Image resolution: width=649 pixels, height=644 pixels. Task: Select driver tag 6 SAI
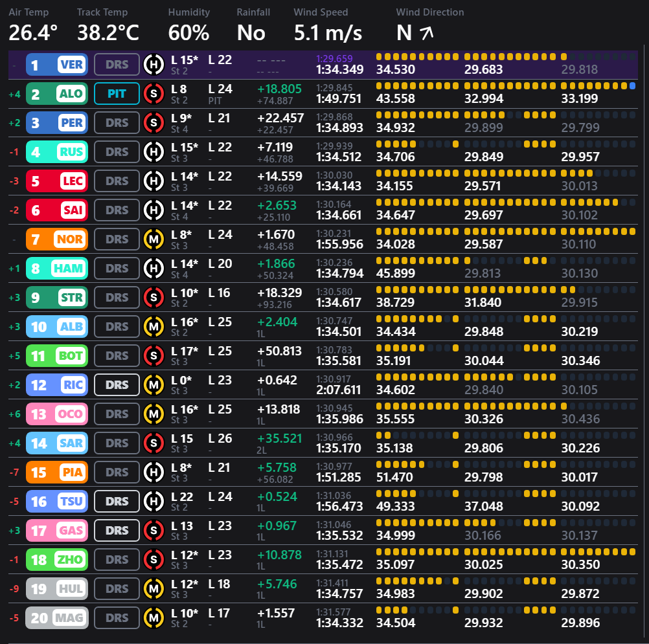57,210
